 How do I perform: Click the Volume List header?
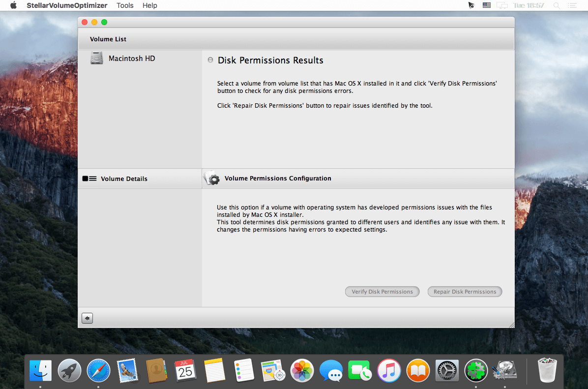(108, 39)
